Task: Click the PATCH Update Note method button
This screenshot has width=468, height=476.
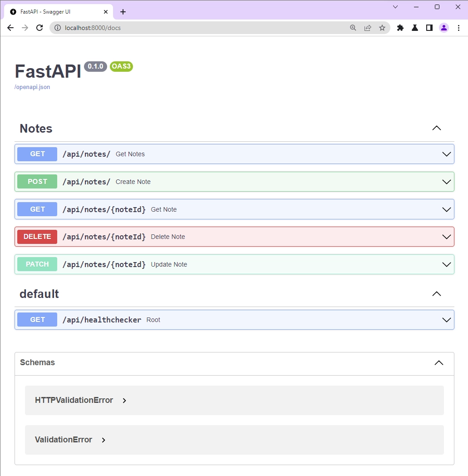Action: click(37, 264)
